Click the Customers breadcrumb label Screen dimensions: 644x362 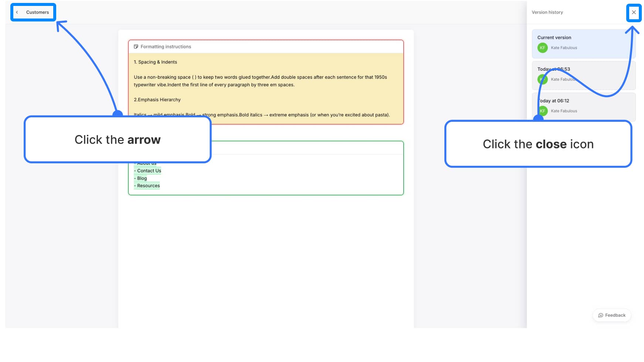pos(37,12)
